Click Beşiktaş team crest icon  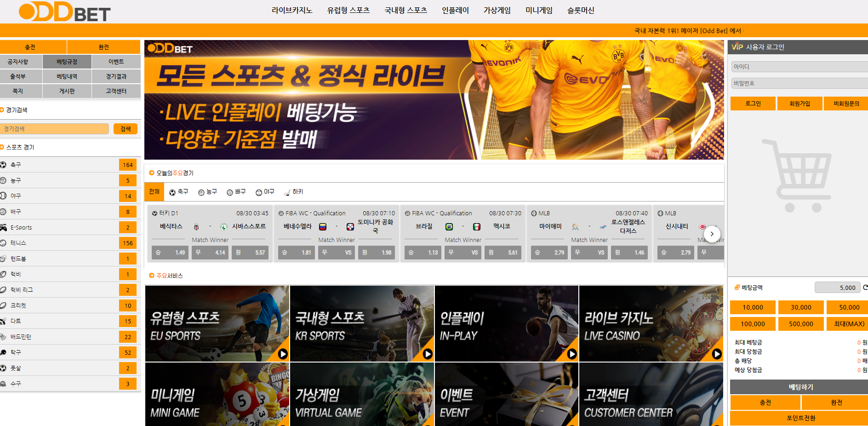click(x=196, y=227)
